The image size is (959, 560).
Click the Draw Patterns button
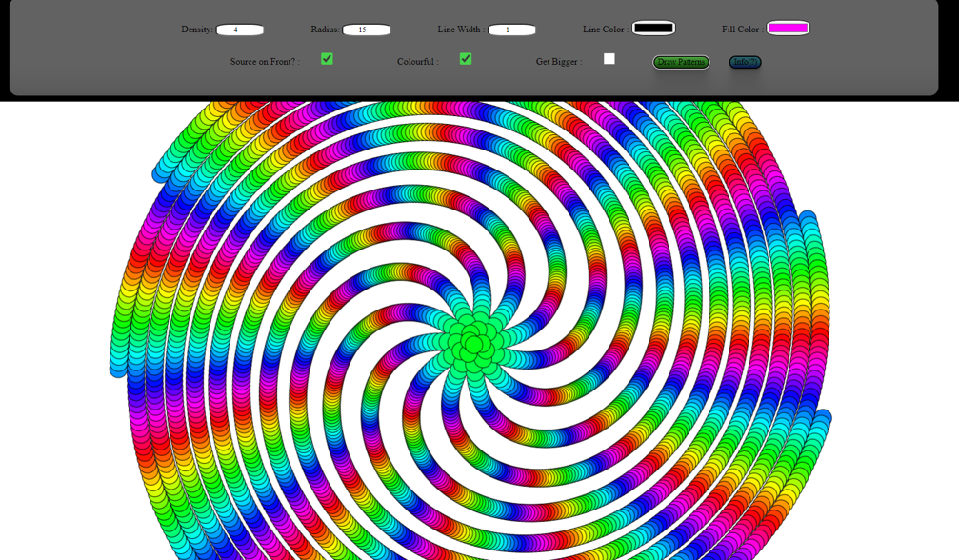681,62
